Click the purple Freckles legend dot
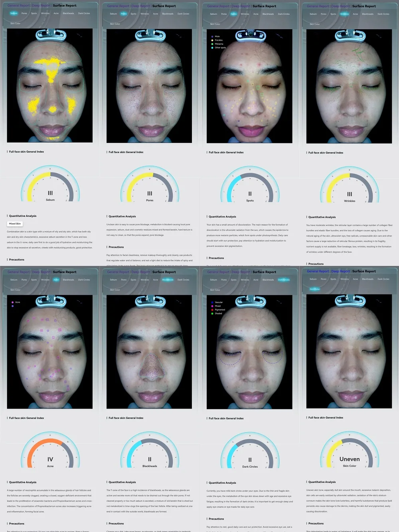Image resolution: width=399 pixels, height=532 pixels. [x=212, y=40]
